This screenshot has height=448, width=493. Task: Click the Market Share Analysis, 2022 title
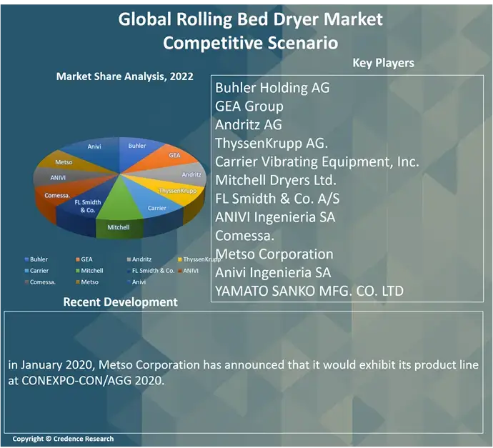tap(124, 76)
